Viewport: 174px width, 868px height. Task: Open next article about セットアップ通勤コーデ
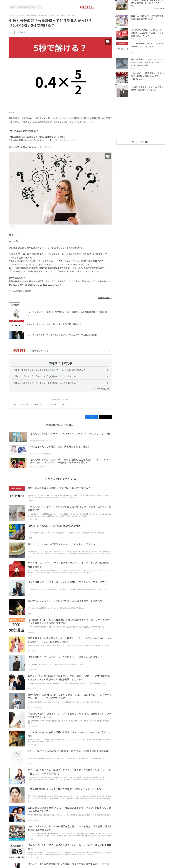pos(60,313)
